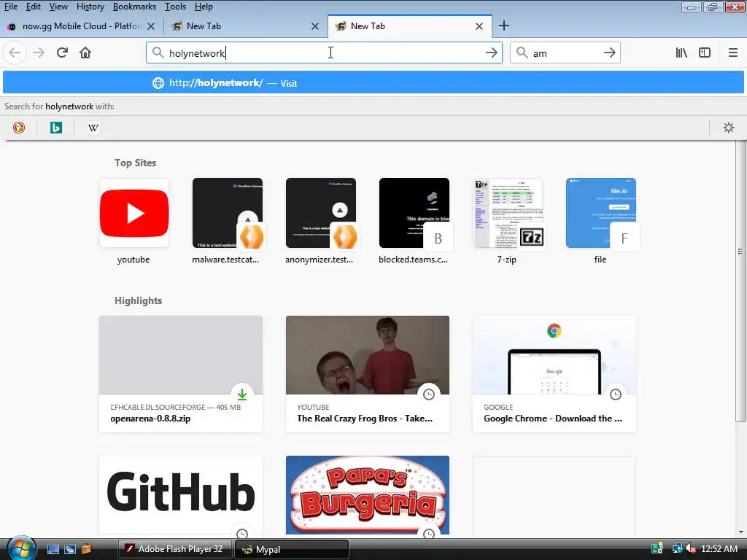Open search settings gear
The width and height of the screenshot is (747, 560).
point(729,128)
